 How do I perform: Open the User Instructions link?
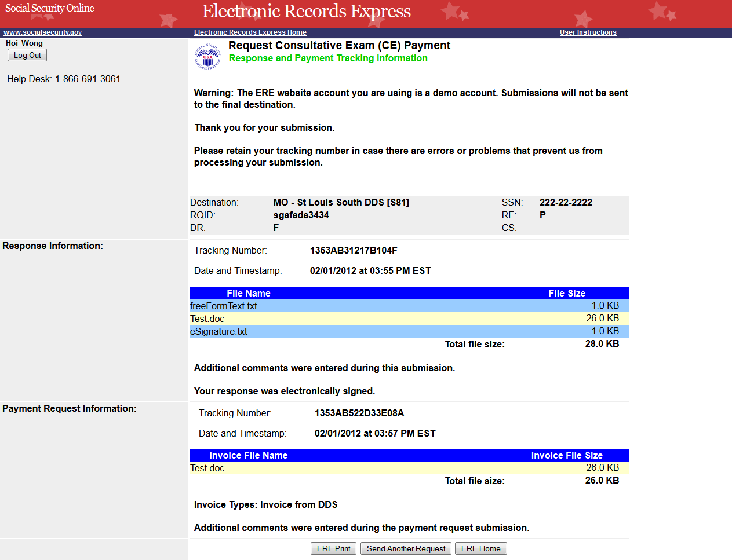click(588, 32)
